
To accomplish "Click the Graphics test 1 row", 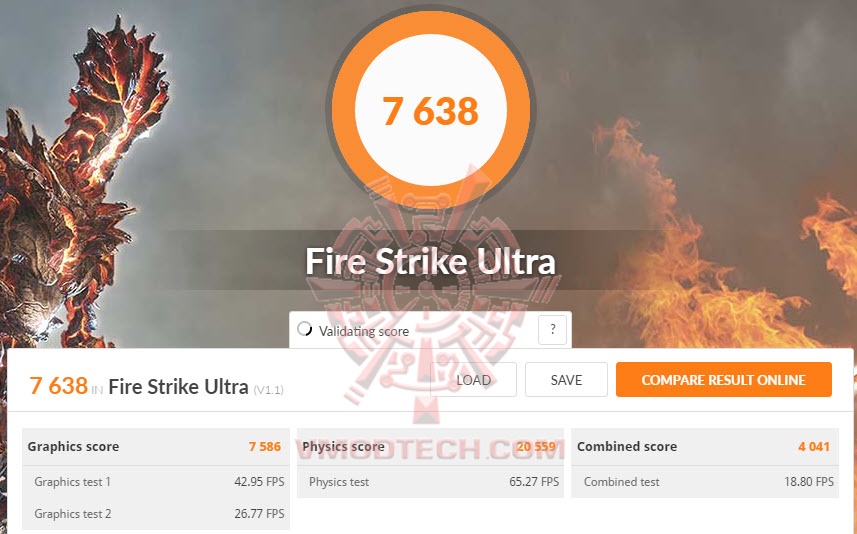I will click(156, 482).
